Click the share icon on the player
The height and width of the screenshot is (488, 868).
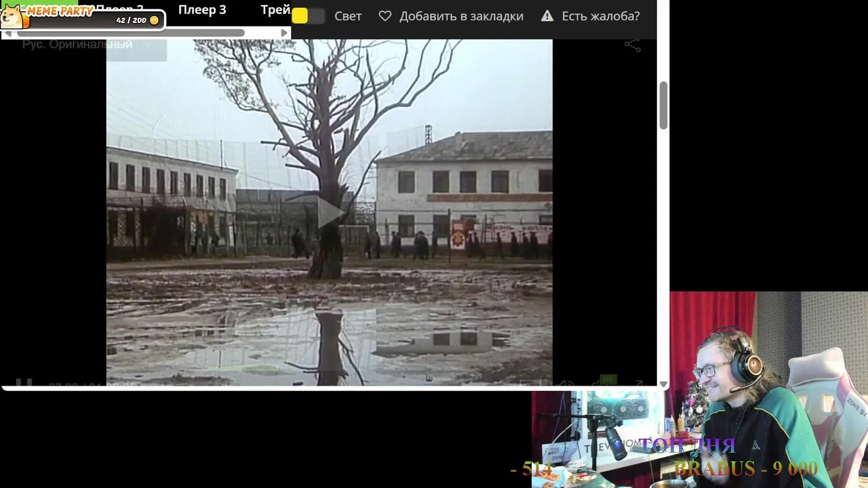pyautogui.click(x=632, y=45)
